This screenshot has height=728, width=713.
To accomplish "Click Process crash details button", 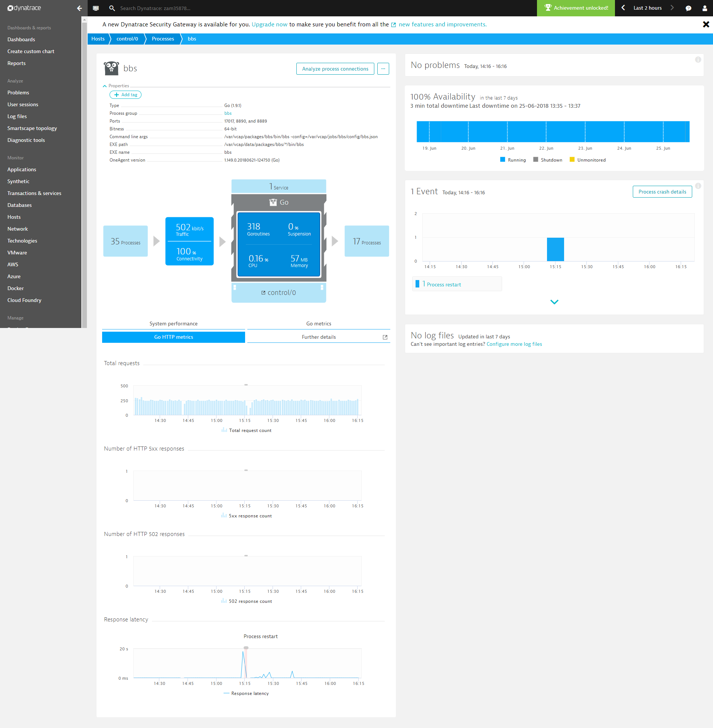I will tap(662, 192).
